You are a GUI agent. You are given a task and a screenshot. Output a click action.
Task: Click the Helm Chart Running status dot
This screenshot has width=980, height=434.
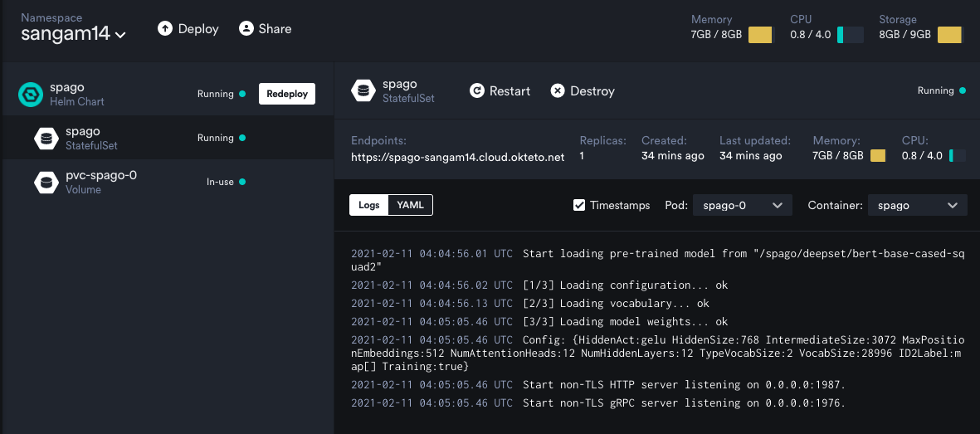click(x=242, y=94)
